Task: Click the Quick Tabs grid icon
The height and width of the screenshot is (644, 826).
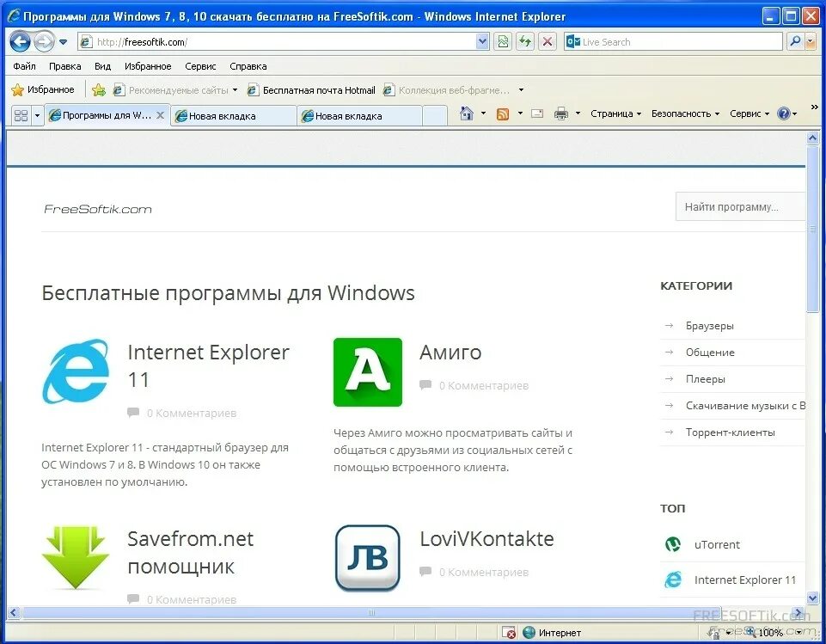Action: pyautogui.click(x=21, y=115)
